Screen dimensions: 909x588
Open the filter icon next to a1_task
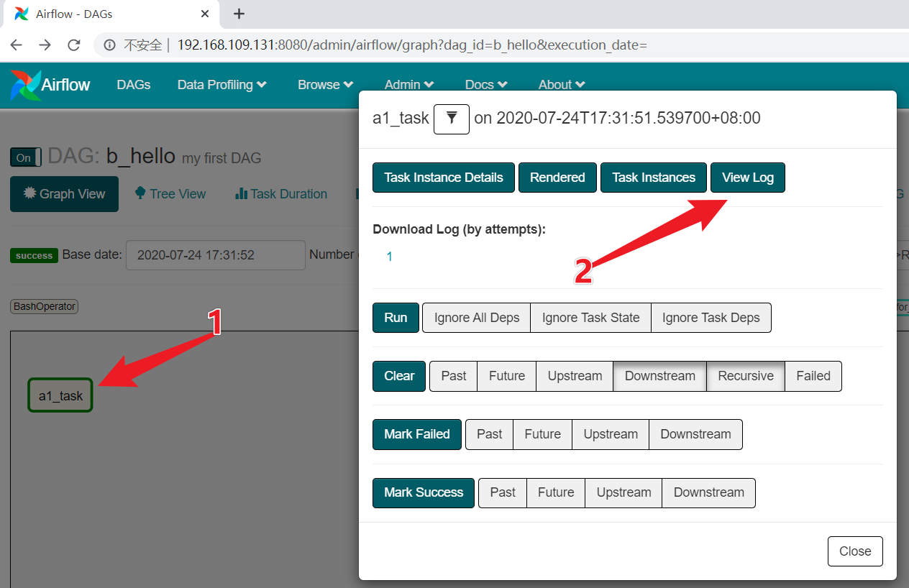point(452,119)
